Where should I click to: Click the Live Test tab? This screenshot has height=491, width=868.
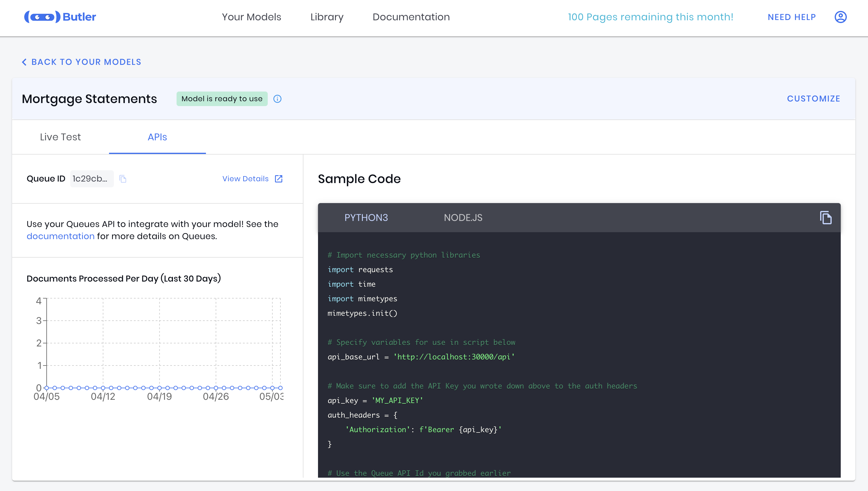click(60, 137)
